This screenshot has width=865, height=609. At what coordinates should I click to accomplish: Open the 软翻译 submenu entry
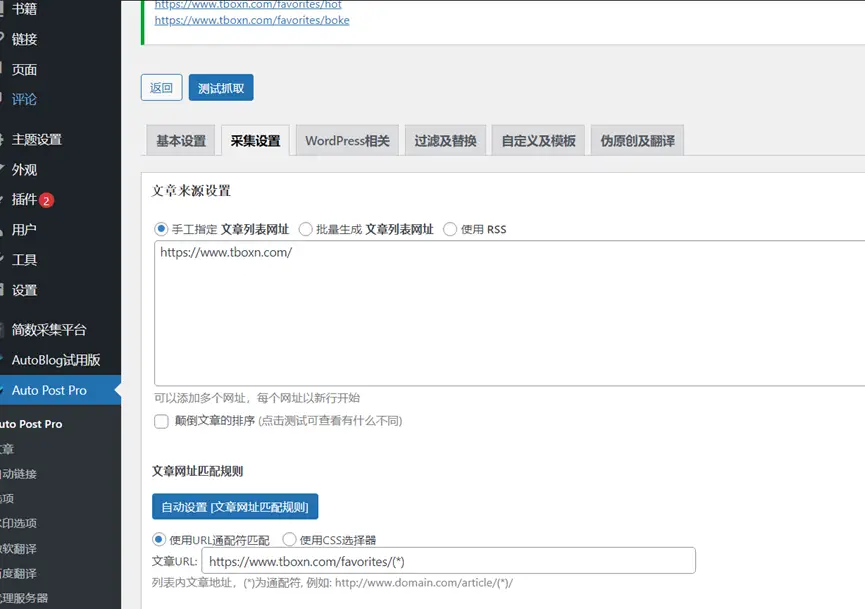pyautogui.click(x=18, y=548)
